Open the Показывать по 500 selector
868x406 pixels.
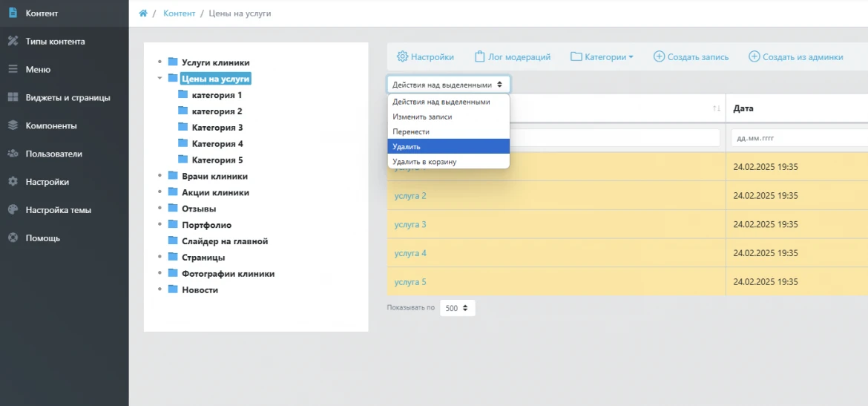click(457, 308)
